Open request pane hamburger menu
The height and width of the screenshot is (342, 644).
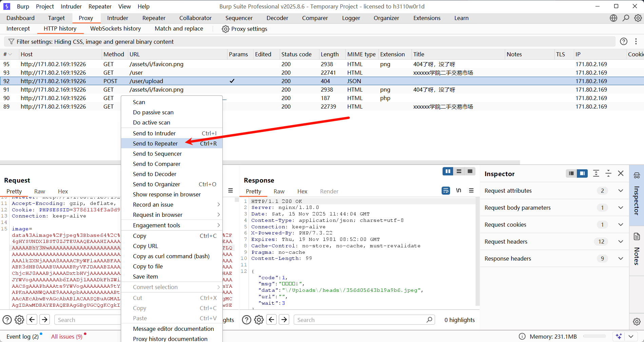click(x=231, y=191)
